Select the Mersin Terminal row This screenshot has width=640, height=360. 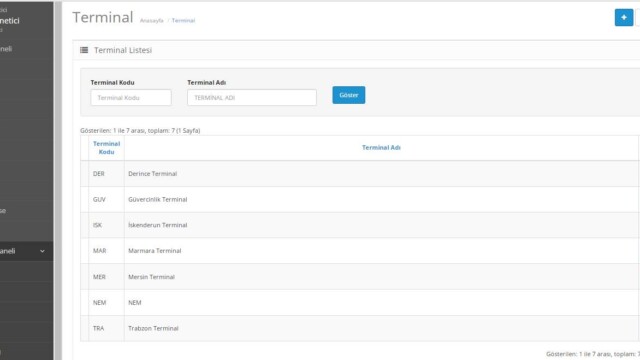(x=360, y=277)
